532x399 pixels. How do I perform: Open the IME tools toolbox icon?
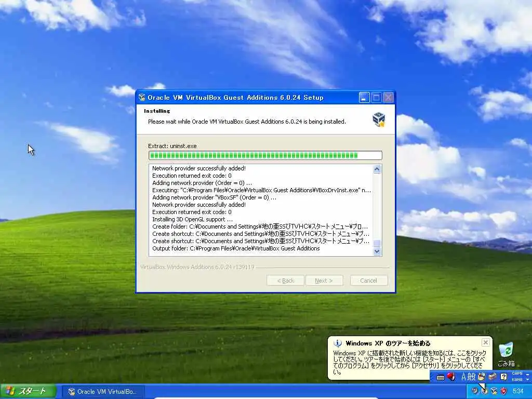(x=493, y=376)
